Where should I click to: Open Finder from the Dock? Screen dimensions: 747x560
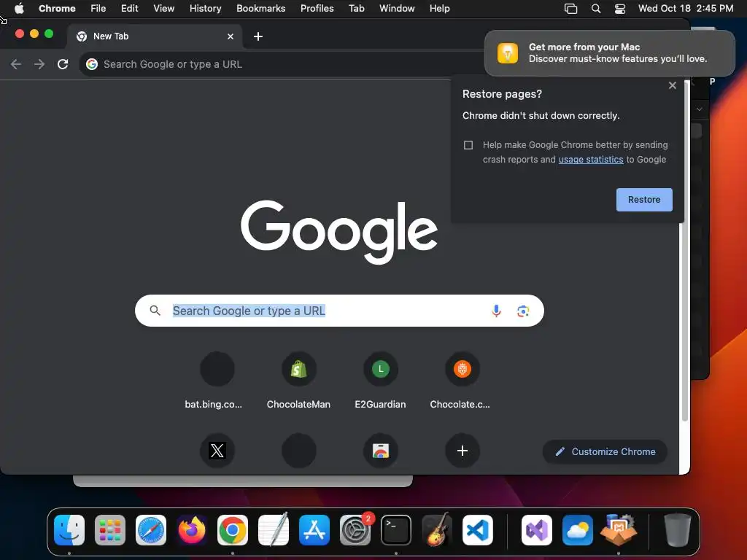[x=69, y=530]
